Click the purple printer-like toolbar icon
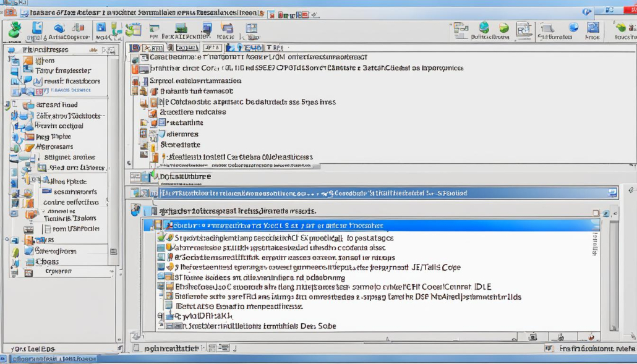The image size is (637, 364). pyautogui.click(x=227, y=28)
